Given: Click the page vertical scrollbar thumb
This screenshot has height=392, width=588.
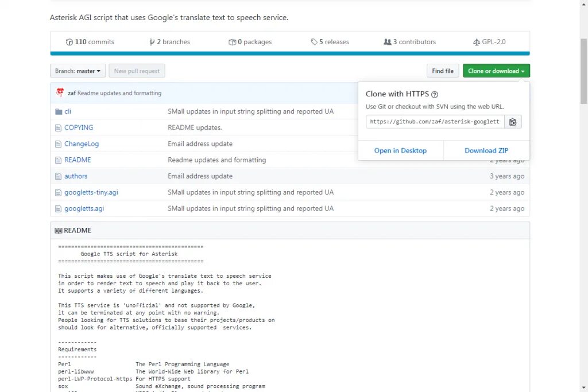Looking at the screenshot, I should tap(583, 71).
